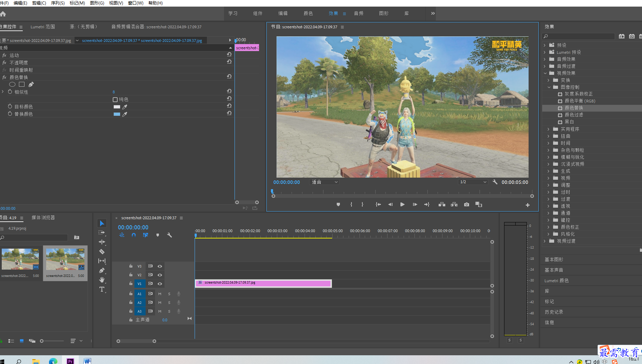642x364 pixels.
Task: Create an ellipse mask under 颜色替换
Action: (x=12, y=84)
